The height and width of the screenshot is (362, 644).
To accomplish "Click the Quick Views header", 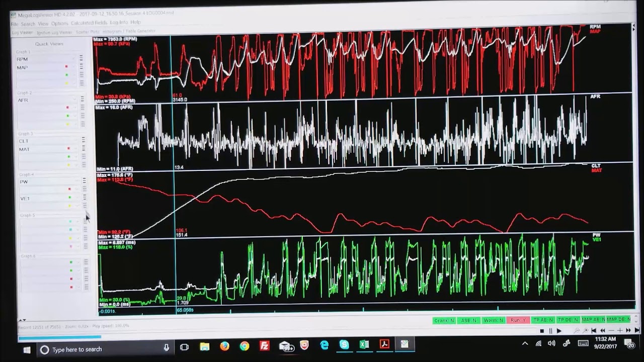I will [x=49, y=44].
